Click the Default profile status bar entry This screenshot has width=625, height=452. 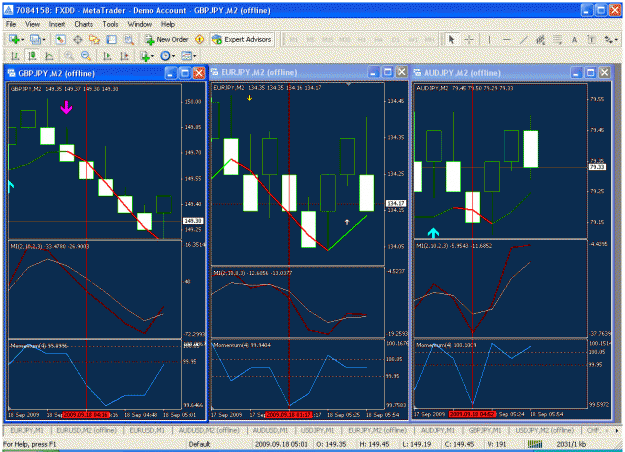199,444
